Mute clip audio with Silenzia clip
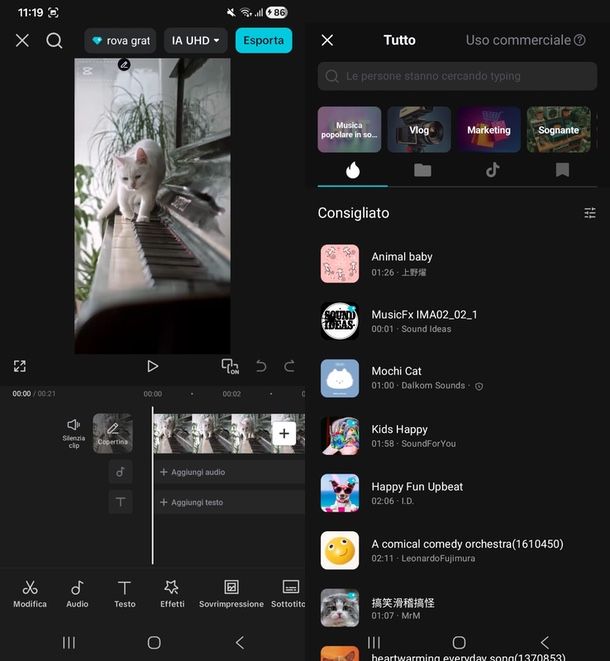The width and height of the screenshot is (610, 661). pyautogui.click(x=74, y=433)
